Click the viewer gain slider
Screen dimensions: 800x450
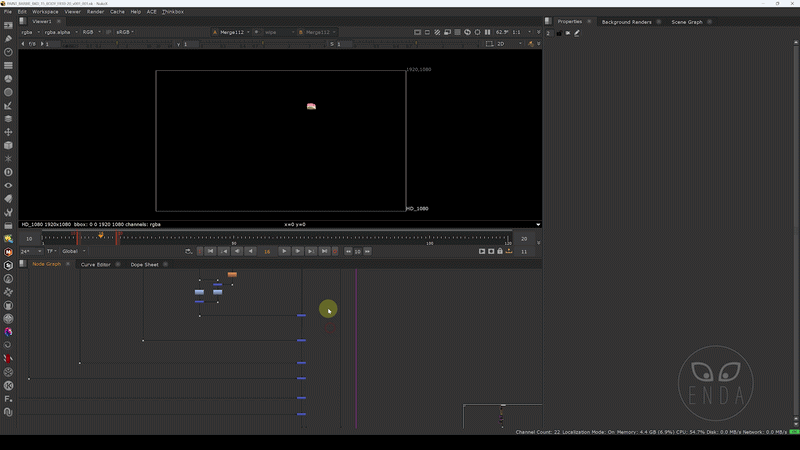click(117, 44)
